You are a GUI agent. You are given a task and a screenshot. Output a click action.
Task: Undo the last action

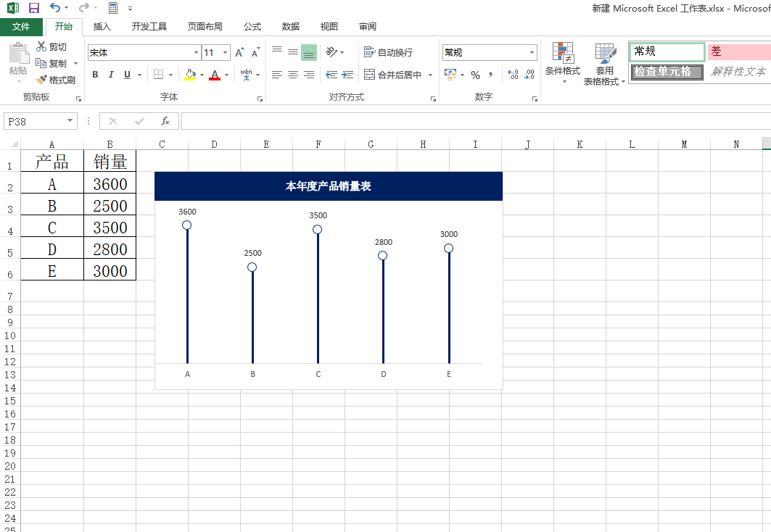point(55,8)
